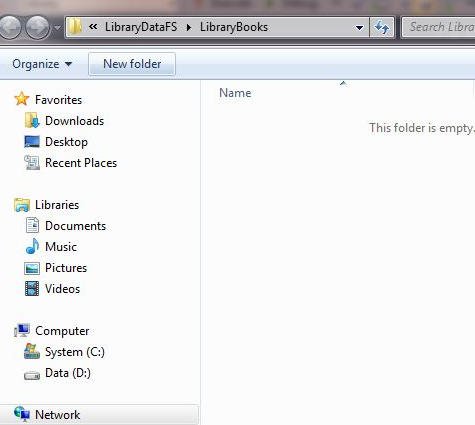Click the Recent Places icon
Viewport: 475px width, 425px height.
coord(32,162)
